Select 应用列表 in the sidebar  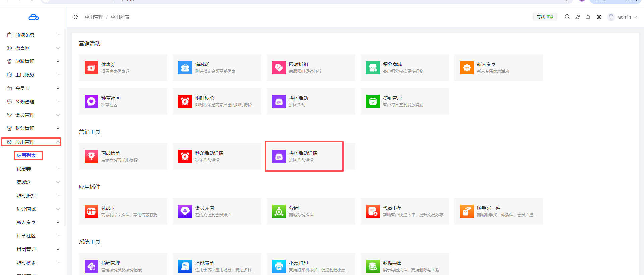click(x=26, y=155)
